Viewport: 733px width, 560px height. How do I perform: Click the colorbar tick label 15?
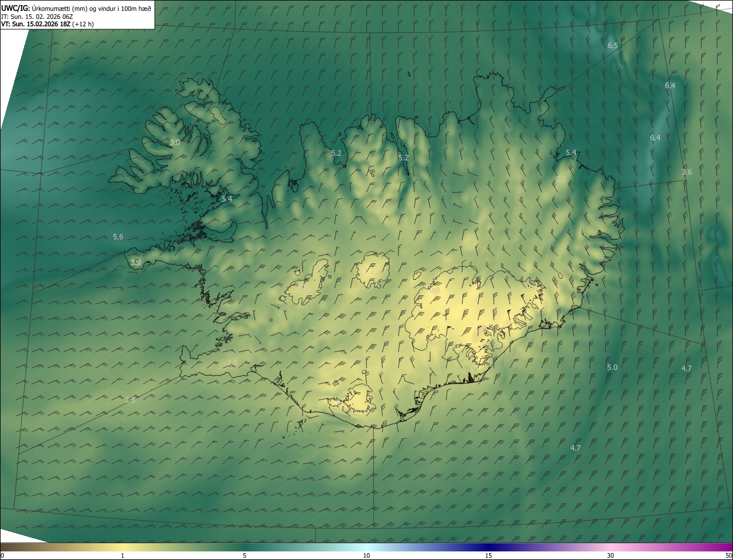tap(488, 555)
